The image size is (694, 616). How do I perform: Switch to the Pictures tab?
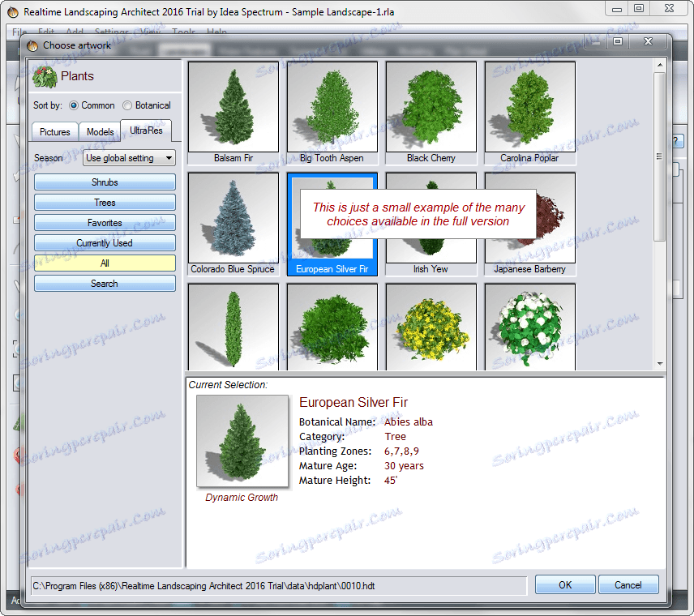click(x=55, y=132)
